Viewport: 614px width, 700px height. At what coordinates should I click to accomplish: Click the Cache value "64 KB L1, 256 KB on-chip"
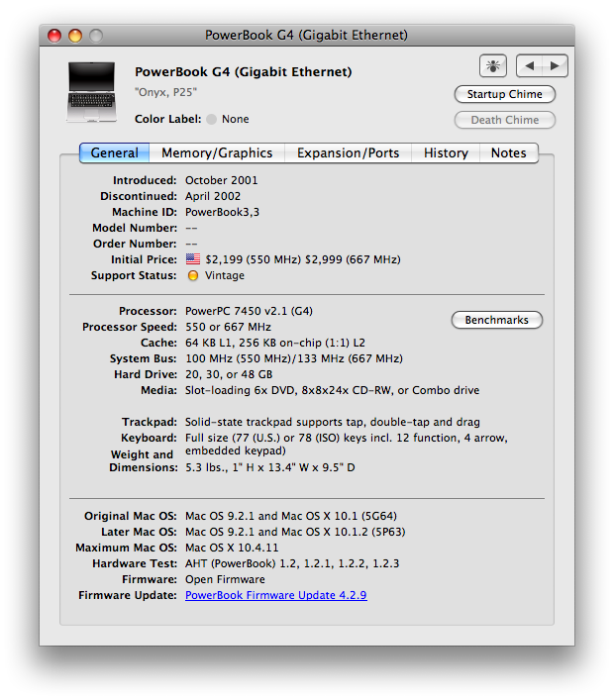click(x=254, y=343)
